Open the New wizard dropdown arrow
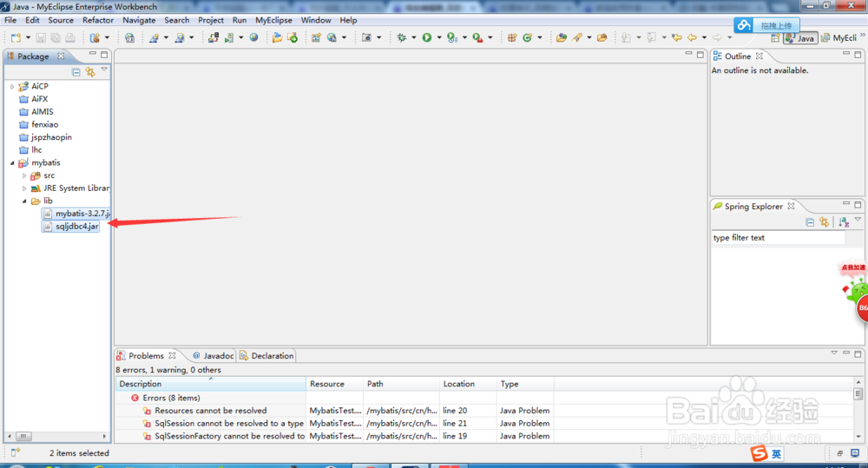Image resolution: width=868 pixels, height=468 pixels. point(28,37)
